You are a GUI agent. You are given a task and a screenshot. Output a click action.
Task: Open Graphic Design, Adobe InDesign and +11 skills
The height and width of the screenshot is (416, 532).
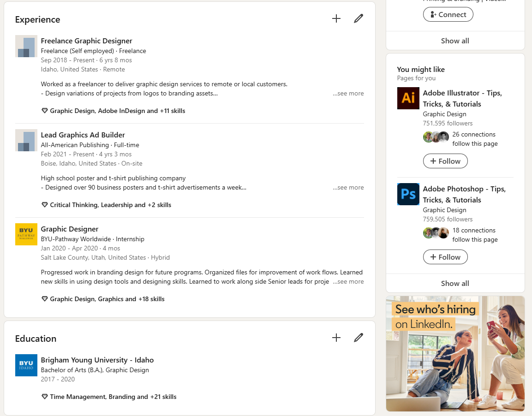117,111
